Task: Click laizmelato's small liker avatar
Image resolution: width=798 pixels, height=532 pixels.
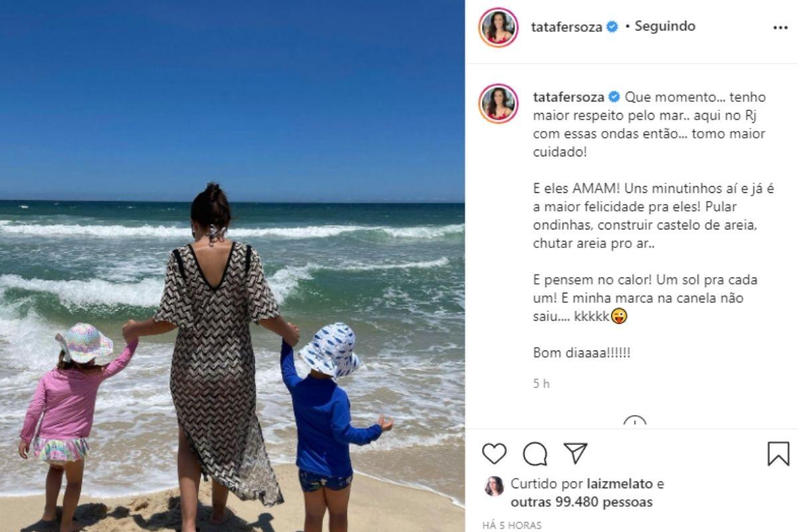Action: point(494,486)
